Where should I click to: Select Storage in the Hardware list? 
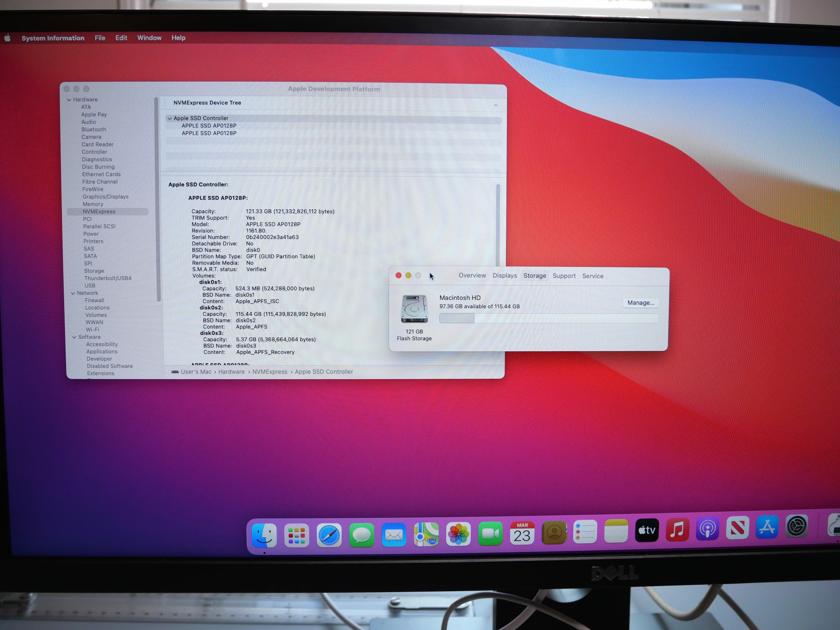tap(94, 271)
